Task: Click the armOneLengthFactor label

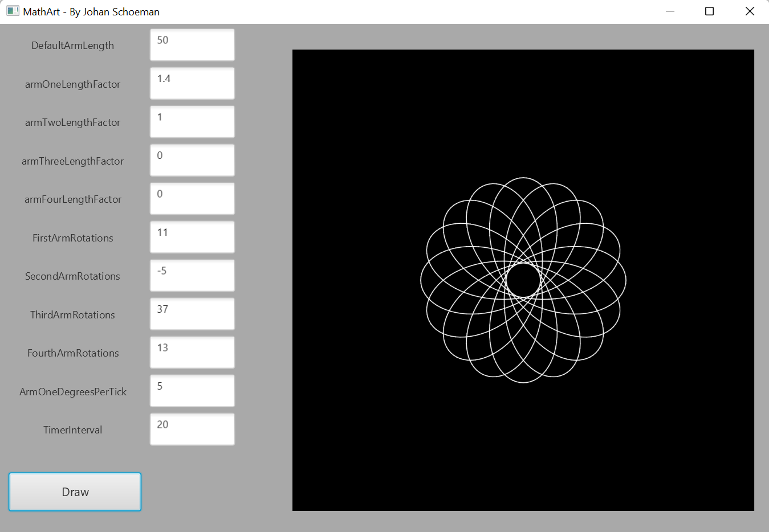Action: (x=72, y=84)
